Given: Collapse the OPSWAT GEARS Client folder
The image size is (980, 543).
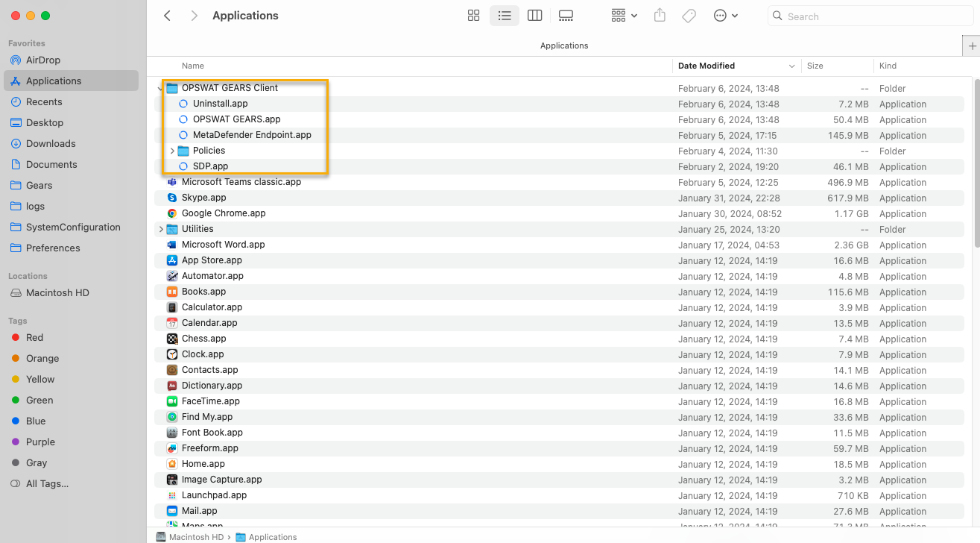Looking at the screenshot, I should coord(161,88).
